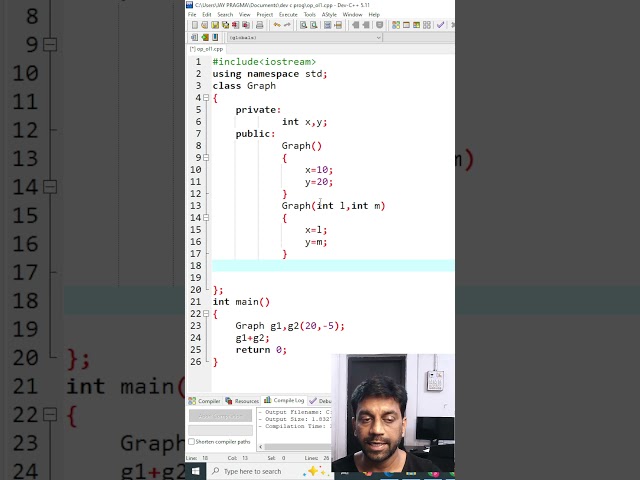Collapse the main function fold at line 22
Viewport: 640px width, 480px height.
click(206, 313)
